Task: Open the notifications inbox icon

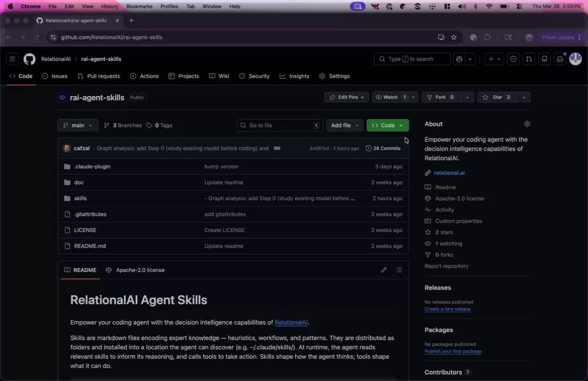Action: [x=560, y=59]
